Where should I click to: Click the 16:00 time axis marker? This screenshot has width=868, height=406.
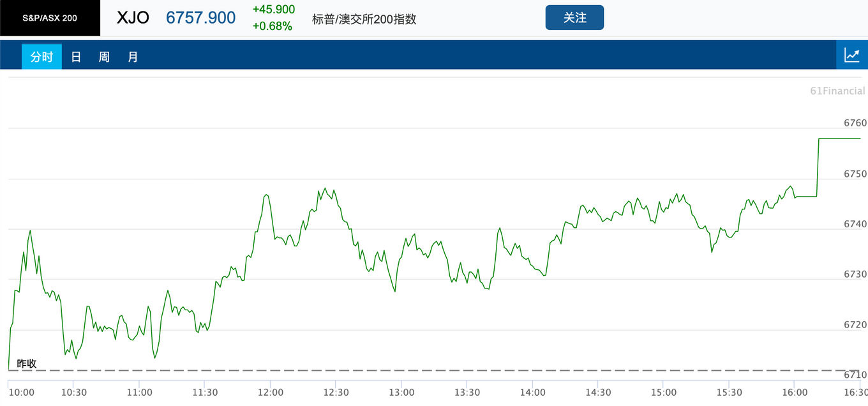pos(794,393)
